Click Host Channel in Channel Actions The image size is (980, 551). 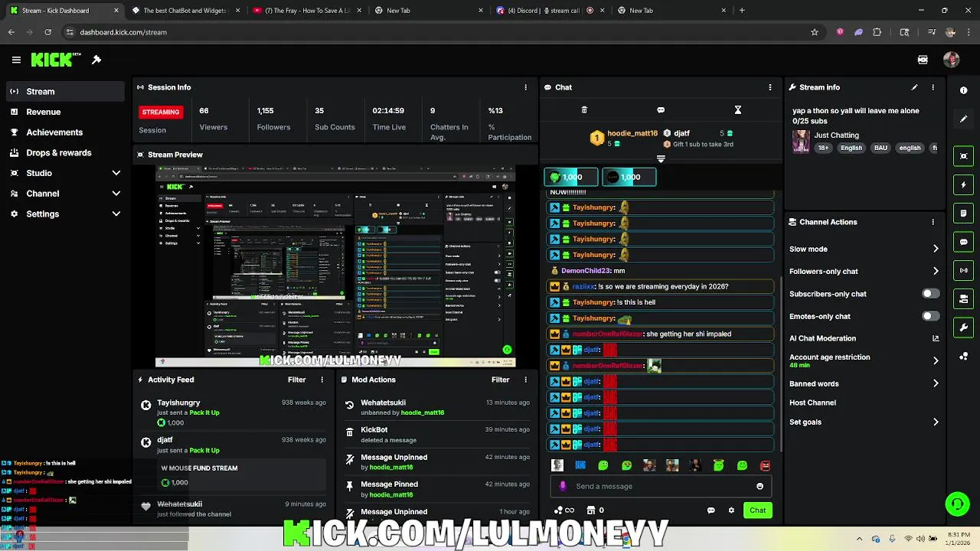point(812,403)
